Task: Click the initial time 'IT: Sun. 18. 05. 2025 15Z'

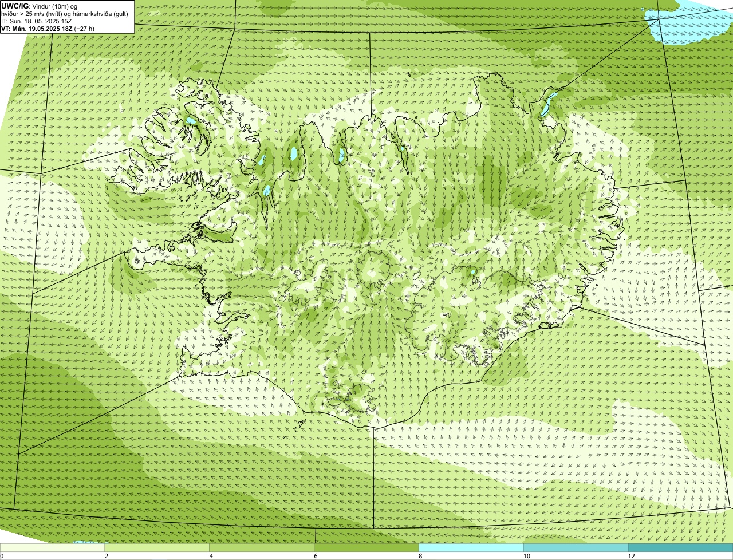Action: click(37, 21)
